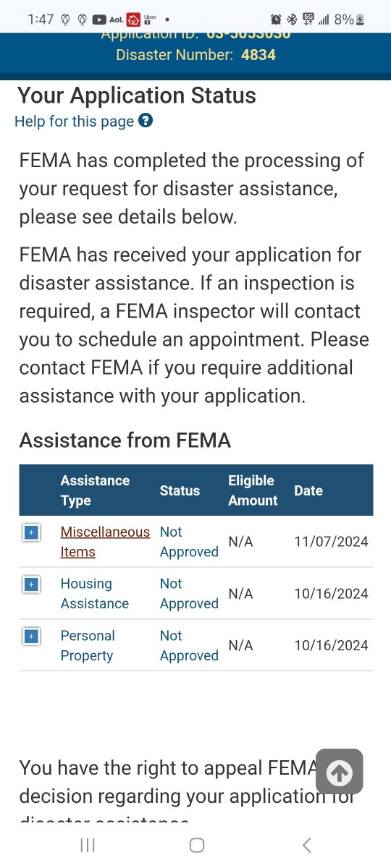Tap the Android home navigation button
Viewport: 391px width, 868px height.
coord(196,845)
